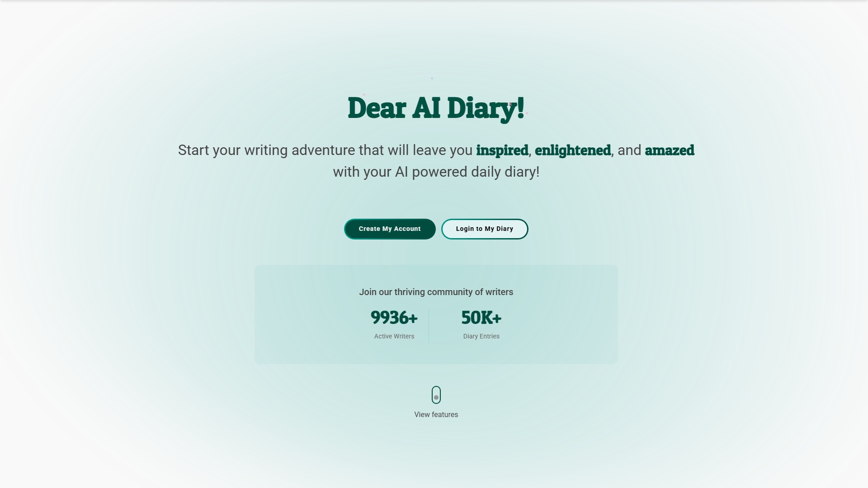Screen dimensions: 868x488
Task: Click the 'Active Writers' label
Action: (394, 336)
